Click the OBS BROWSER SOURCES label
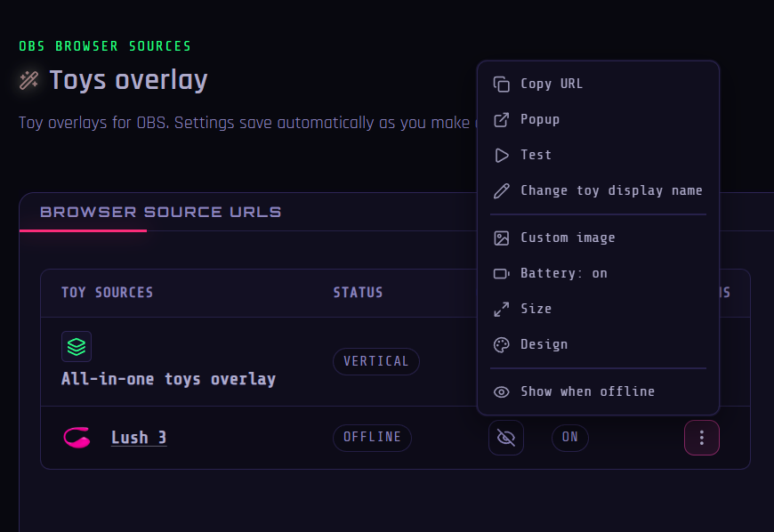The image size is (774, 532). [x=105, y=46]
